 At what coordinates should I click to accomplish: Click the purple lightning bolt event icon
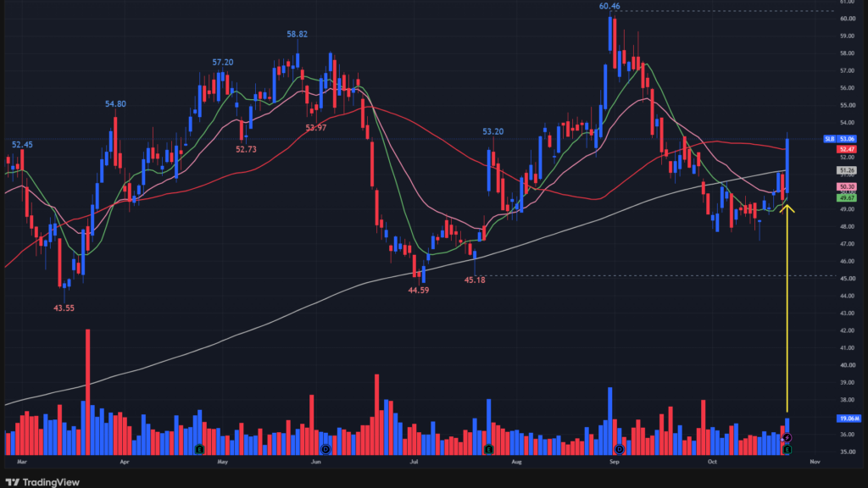pyautogui.click(x=787, y=438)
